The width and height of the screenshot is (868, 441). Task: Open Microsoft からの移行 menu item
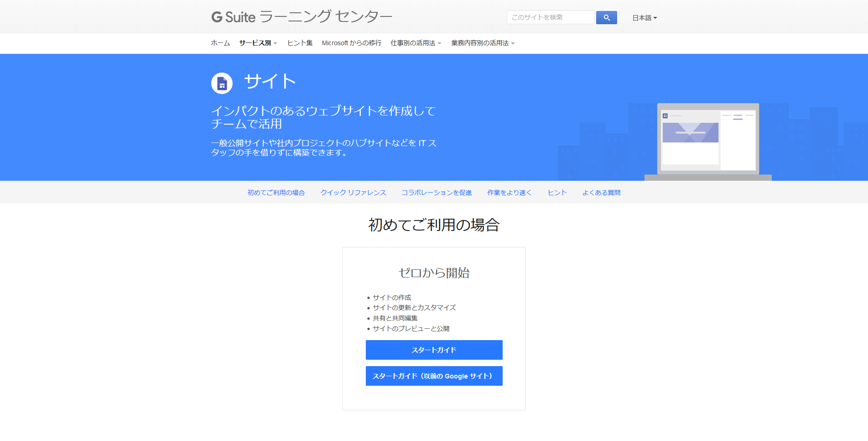coord(352,43)
